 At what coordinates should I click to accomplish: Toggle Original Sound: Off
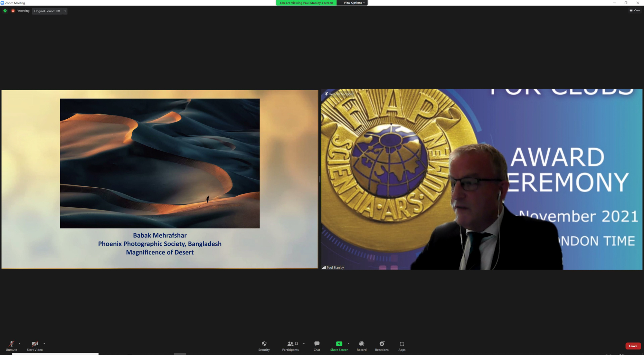[47, 11]
